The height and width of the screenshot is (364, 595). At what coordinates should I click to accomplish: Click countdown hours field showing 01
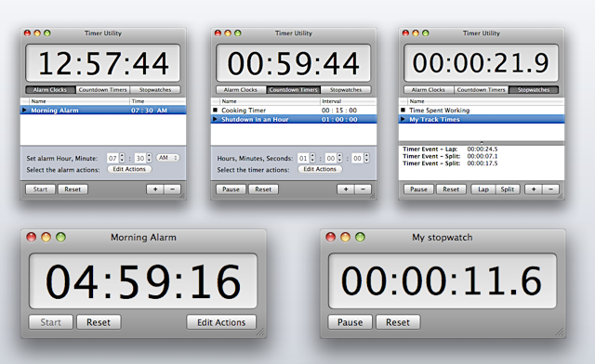[x=303, y=158]
